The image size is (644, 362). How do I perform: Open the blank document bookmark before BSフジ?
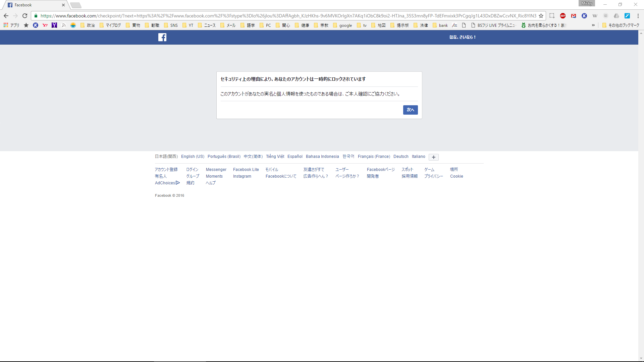click(464, 25)
